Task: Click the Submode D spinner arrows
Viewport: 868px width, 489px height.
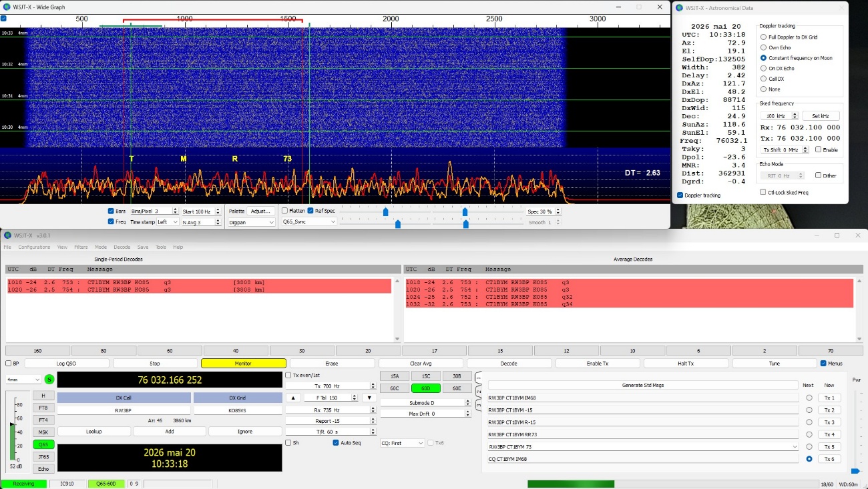Action: [467, 403]
